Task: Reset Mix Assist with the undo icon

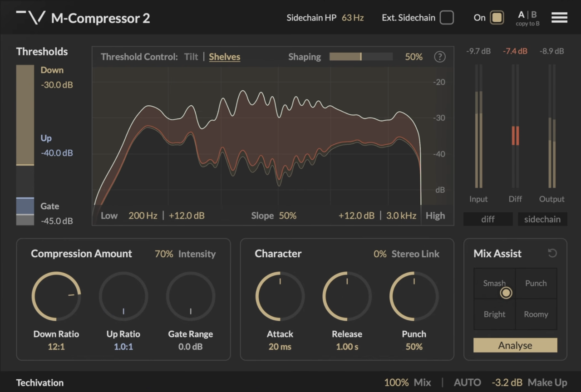Action: pyautogui.click(x=552, y=253)
